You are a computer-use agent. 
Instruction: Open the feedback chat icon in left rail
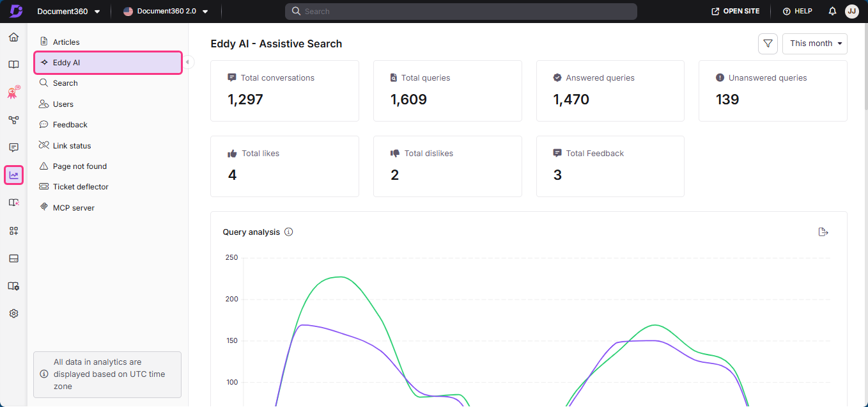click(x=13, y=147)
